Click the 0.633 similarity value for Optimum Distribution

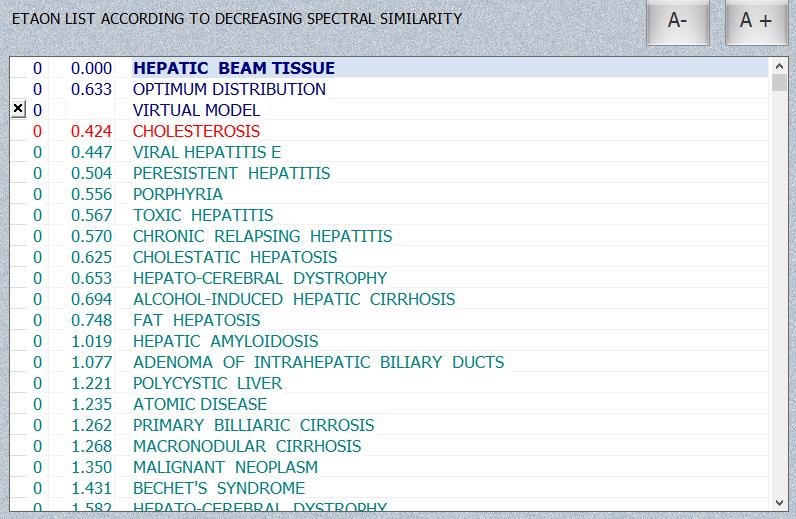[92, 89]
